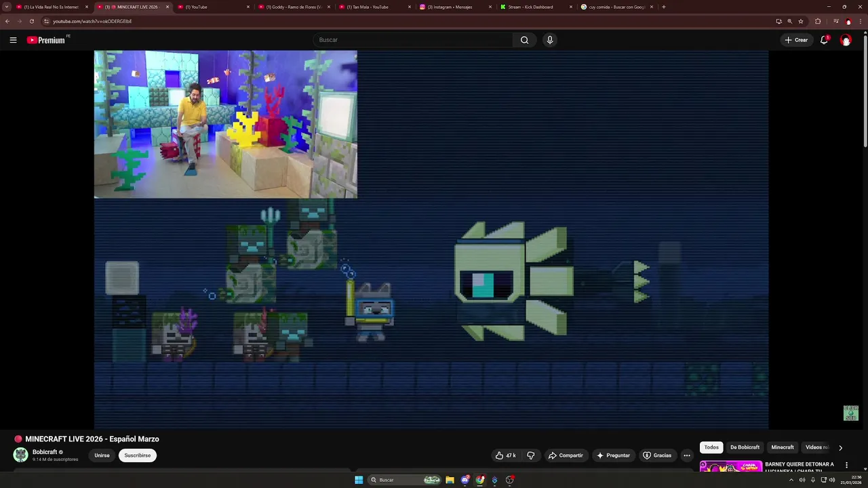Image resolution: width=868 pixels, height=488 pixels.
Task: Show more filter chips with right arrow
Action: (840, 447)
